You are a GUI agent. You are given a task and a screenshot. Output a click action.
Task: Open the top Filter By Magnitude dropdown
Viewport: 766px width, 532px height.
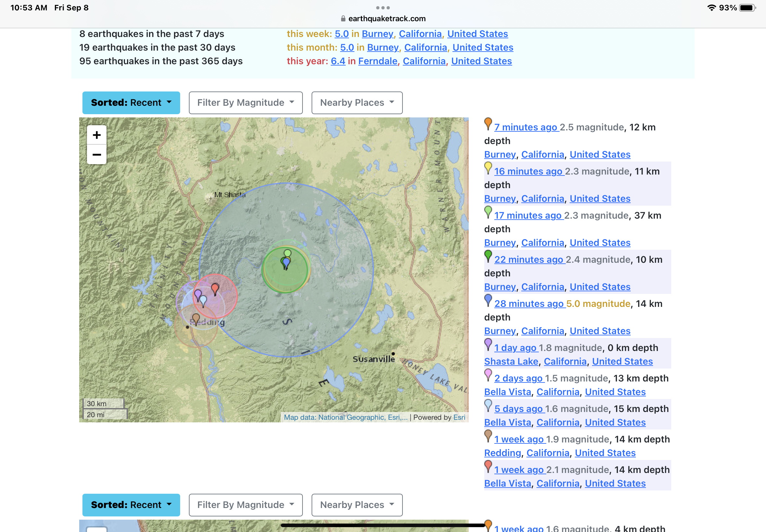click(246, 103)
